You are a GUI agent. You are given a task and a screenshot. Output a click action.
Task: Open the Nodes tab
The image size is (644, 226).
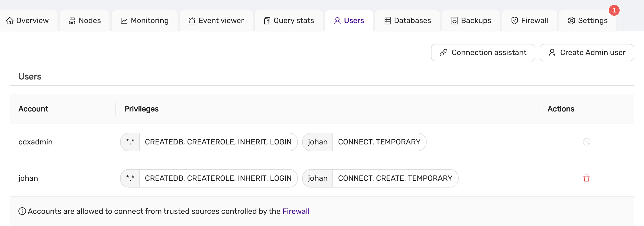85,20
